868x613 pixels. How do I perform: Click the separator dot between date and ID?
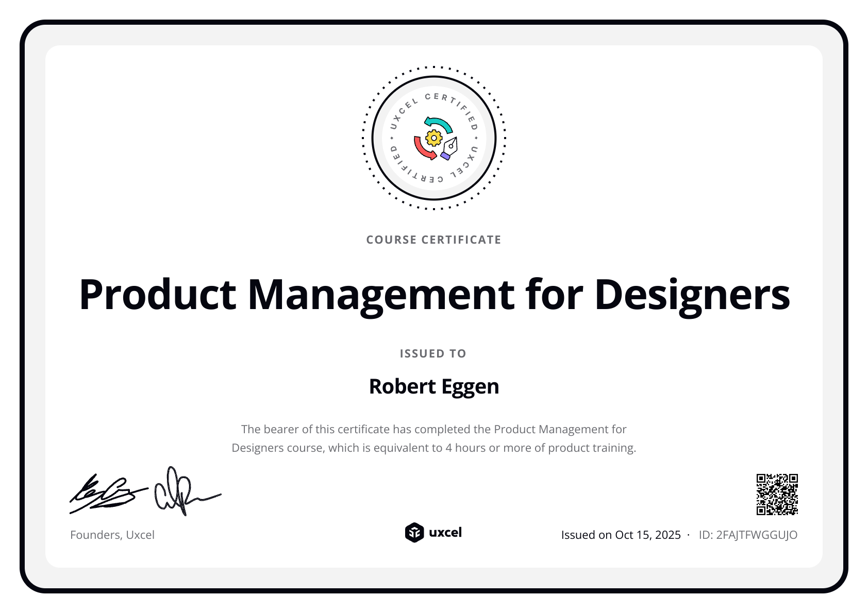pos(689,535)
